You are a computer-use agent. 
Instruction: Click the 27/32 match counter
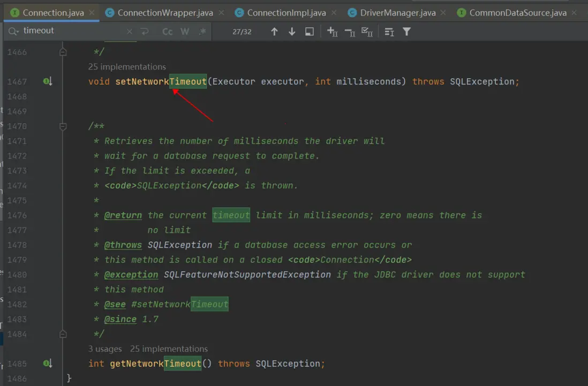[242, 32]
